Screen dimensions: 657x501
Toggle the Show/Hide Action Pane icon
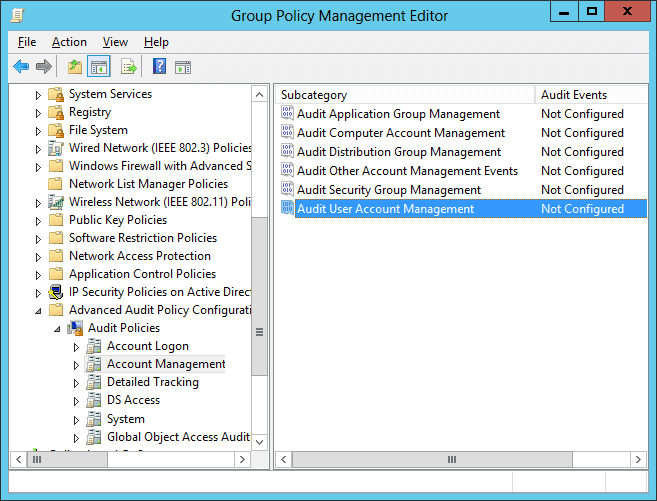tap(183, 67)
